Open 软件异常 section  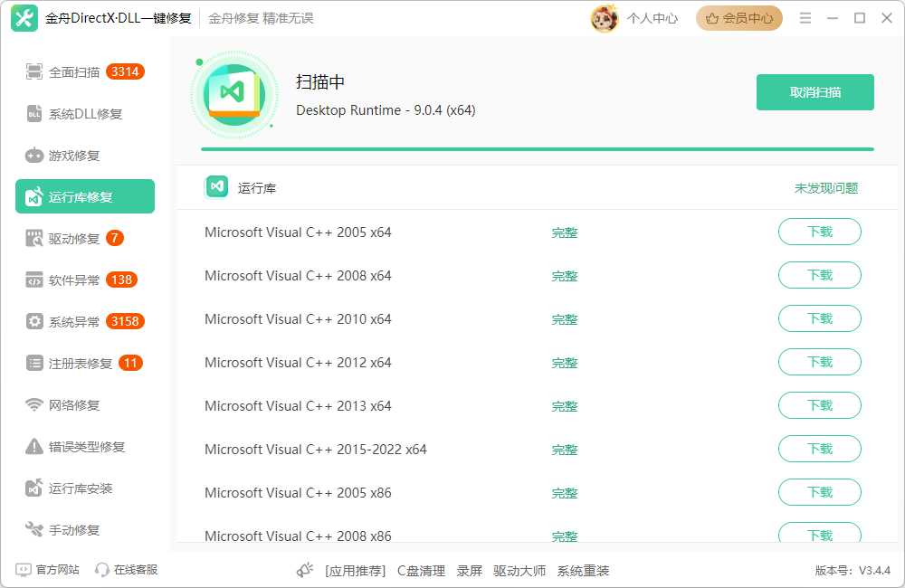(x=85, y=280)
